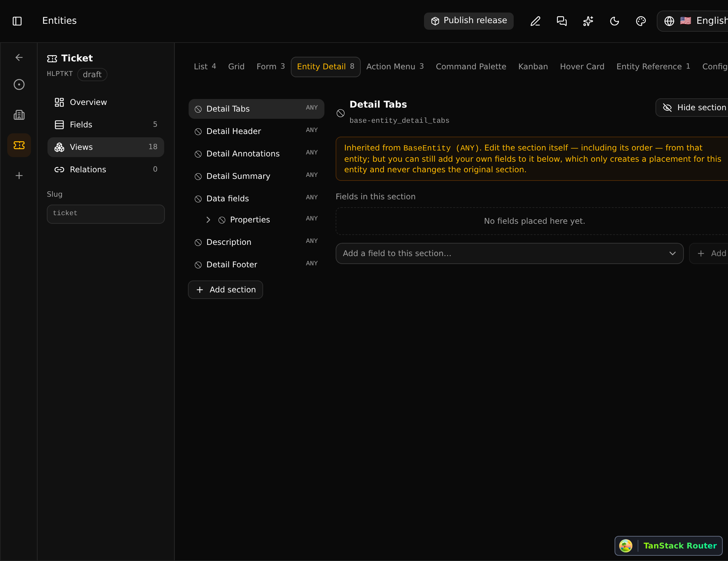728x561 pixels.
Task: Open the English language selector
Action: [693, 21]
